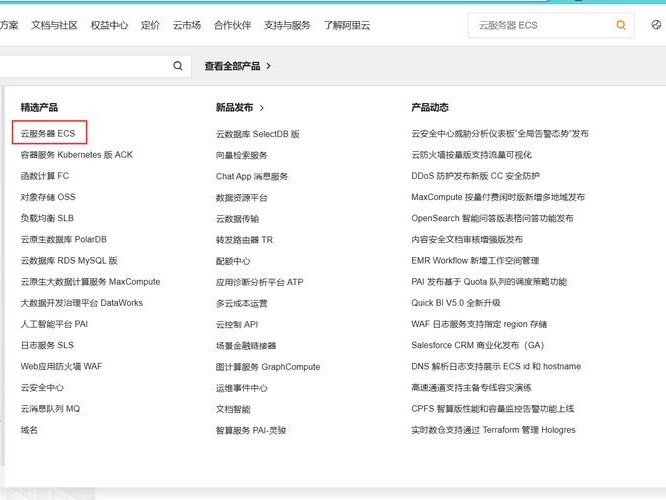Open 图计算服务 GraphCompute
The width and height of the screenshot is (666, 500).
click(x=268, y=367)
